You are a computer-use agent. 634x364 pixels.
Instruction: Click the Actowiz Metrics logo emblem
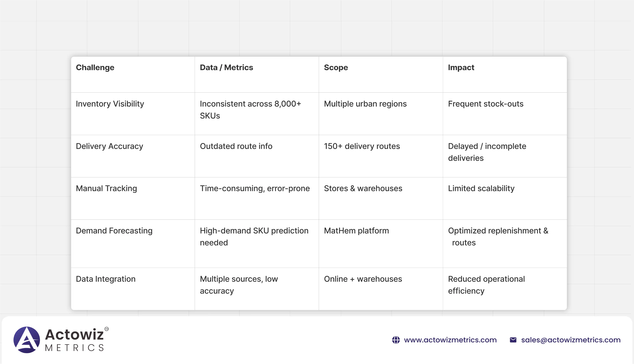(x=27, y=340)
